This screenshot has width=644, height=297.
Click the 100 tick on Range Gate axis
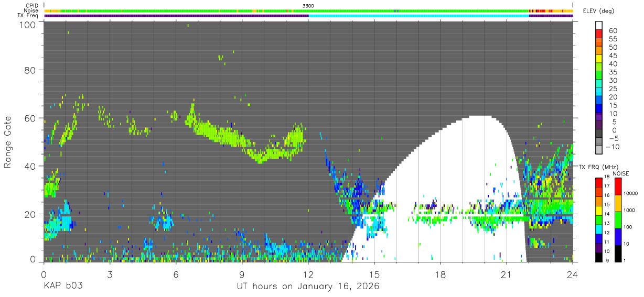click(28, 25)
